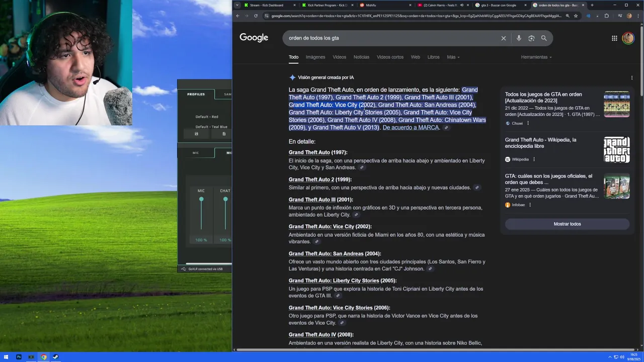Switch to the 'Videos' results tab

[x=339, y=57]
